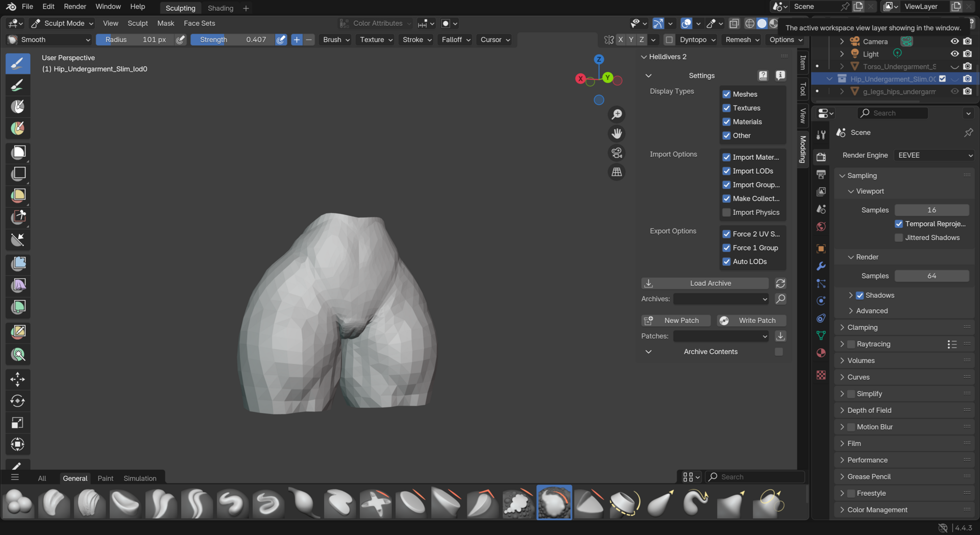Select the Move transform tool
The width and height of the screenshot is (980, 535).
pos(18,379)
